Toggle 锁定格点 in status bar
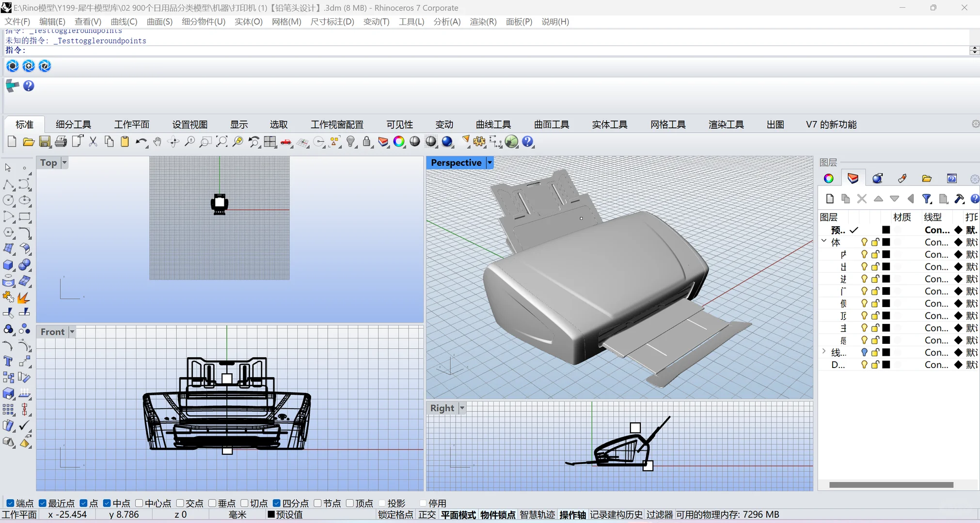This screenshot has height=523, width=980. 395,515
